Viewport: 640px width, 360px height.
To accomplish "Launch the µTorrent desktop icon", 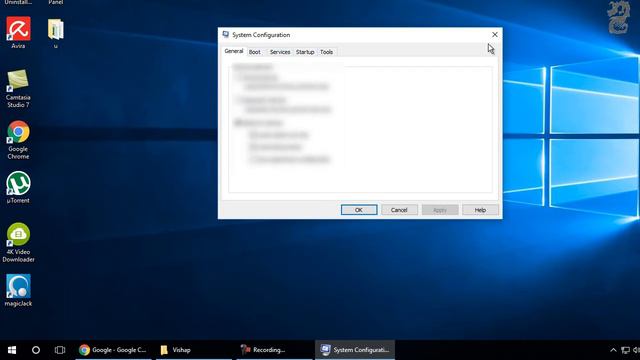I will pos(18,187).
